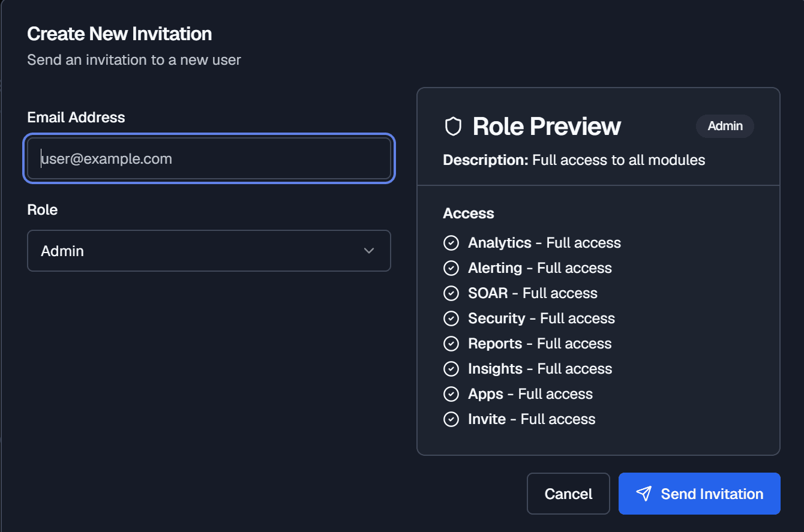Screen dimensions: 804x532
Task: Click the chevron arrow in the Role selector
Action: (369, 251)
